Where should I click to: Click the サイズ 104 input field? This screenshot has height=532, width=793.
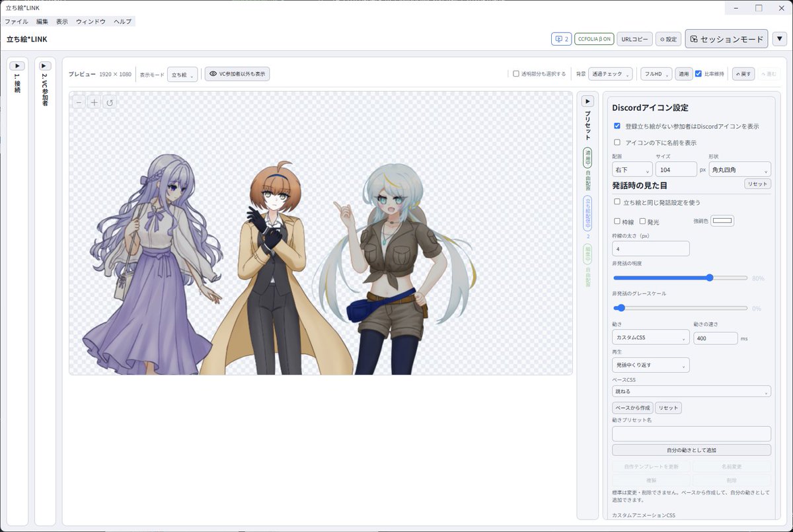click(676, 170)
